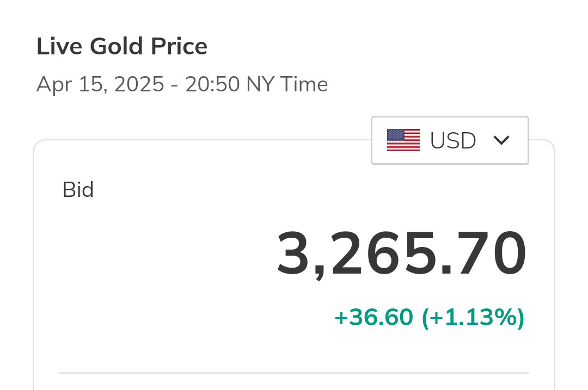Open the USD currency dropdown box
Viewport: 588px width, 390px height.
pos(450,140)
